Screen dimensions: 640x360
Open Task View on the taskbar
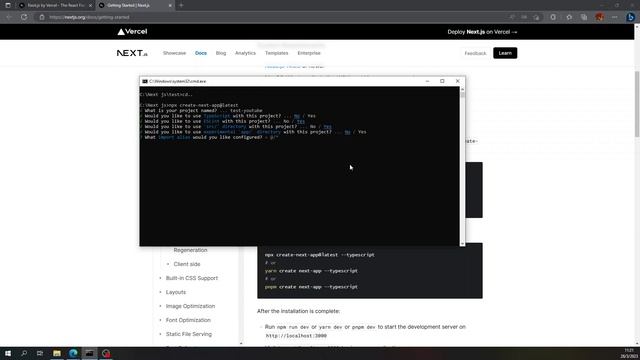click(x=40, y=353)
